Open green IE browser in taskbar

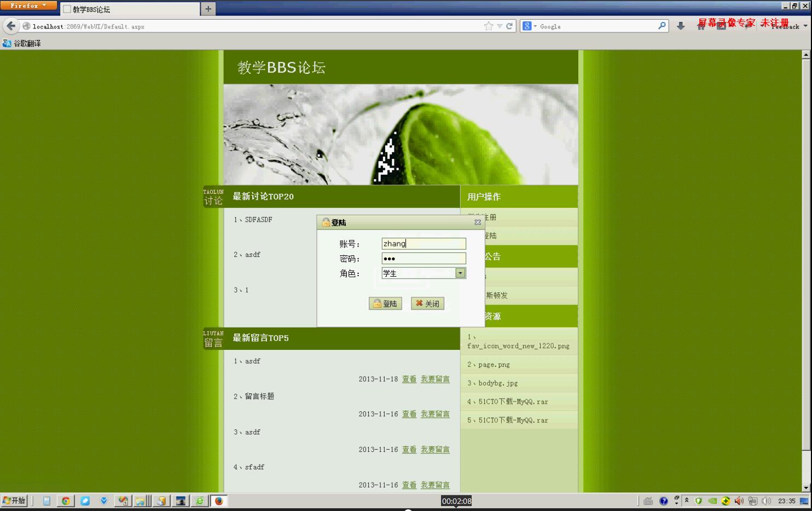pyautogui.click(x=200, y=501)
